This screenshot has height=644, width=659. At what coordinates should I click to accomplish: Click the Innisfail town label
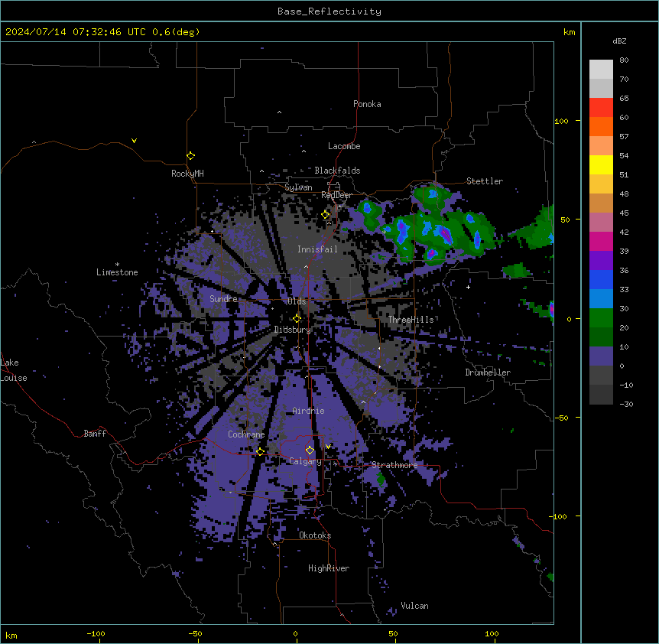(317, 249)
